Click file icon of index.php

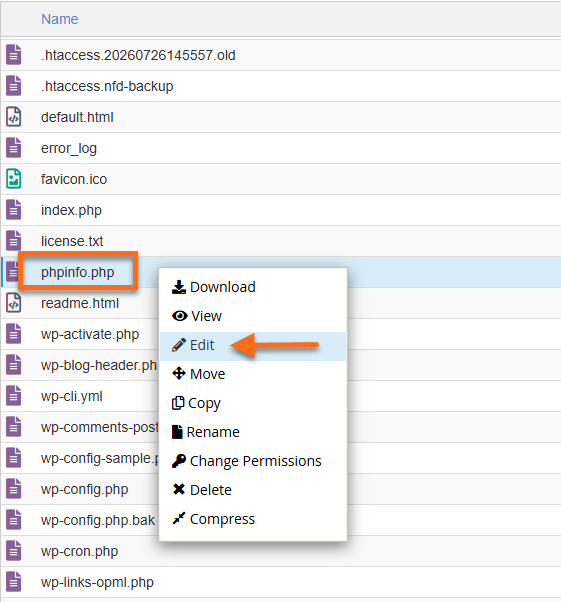13,210
